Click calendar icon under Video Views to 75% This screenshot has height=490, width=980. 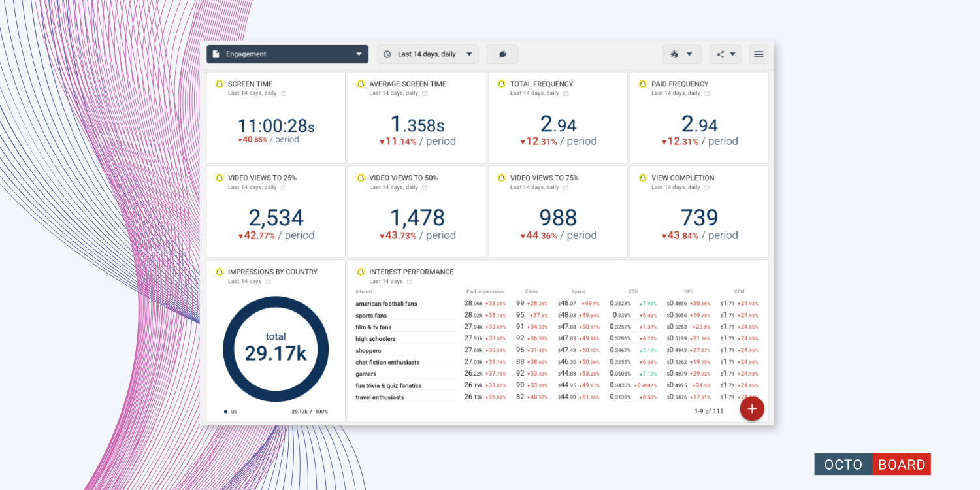click(566, 188)
